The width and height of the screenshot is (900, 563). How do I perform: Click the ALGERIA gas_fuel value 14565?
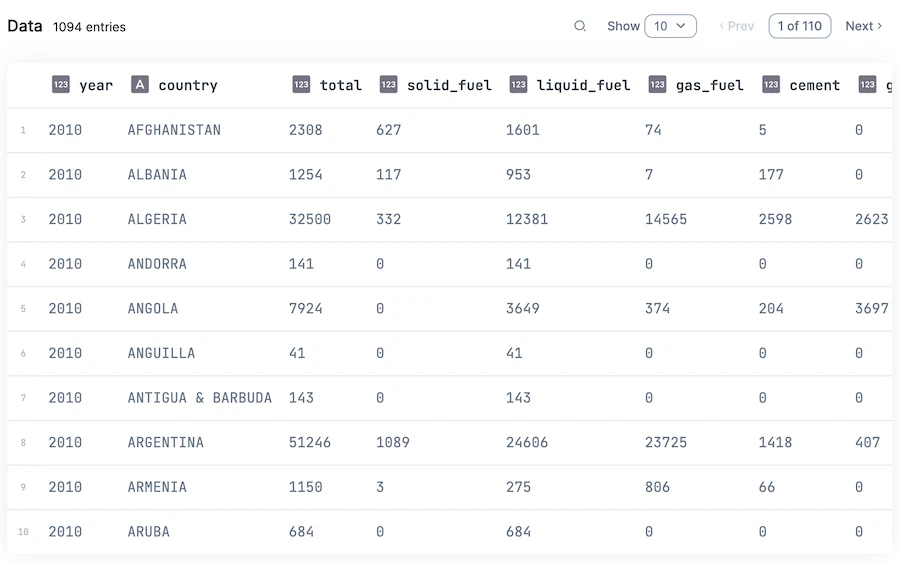point(666,219)
